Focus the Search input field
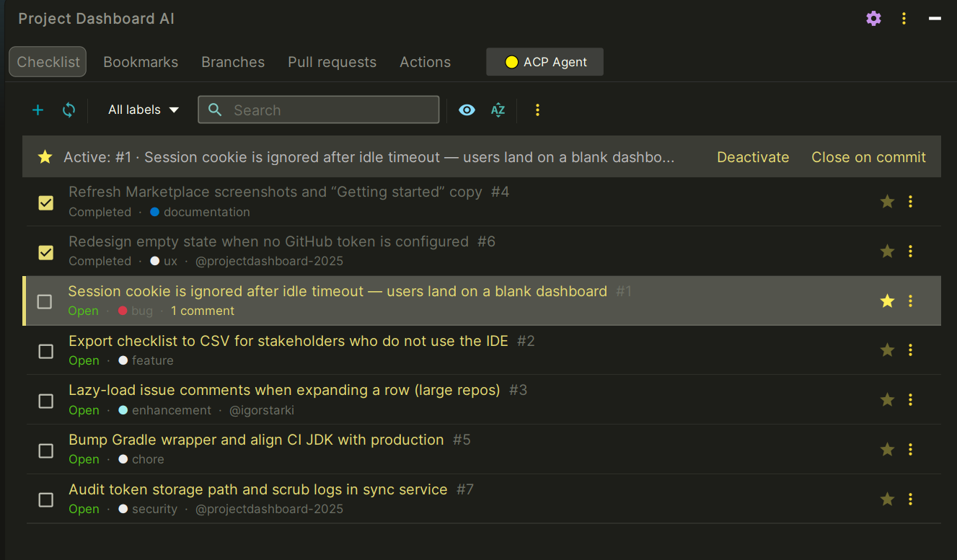957x560 pixels. point(319,110)
